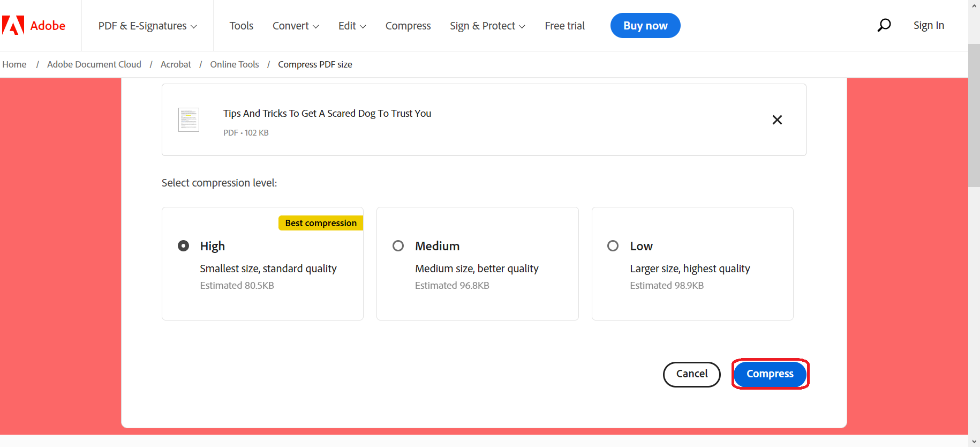
Task: Click the scroll down arrow on scrollbar
Action: point(974,442)
